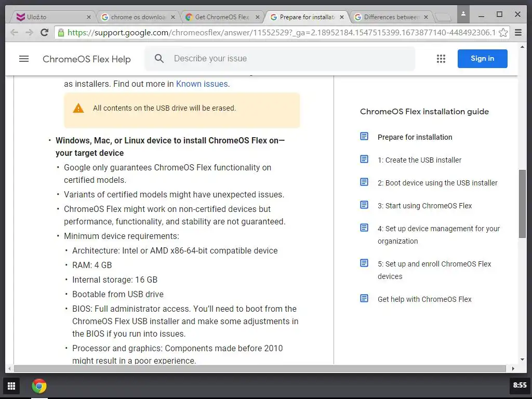Viewport: 532px width, 399px height.
Task: Click the orange warning triangle icon
Action: [78, 108]
